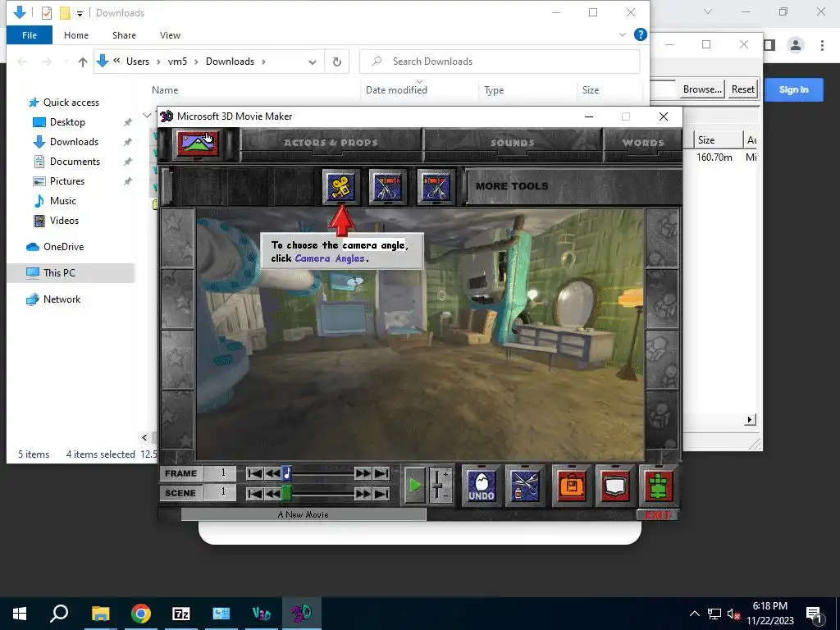Select OneDrive in navigation pane
Viewport: 840px width, 630px height.
pos(63,247)
